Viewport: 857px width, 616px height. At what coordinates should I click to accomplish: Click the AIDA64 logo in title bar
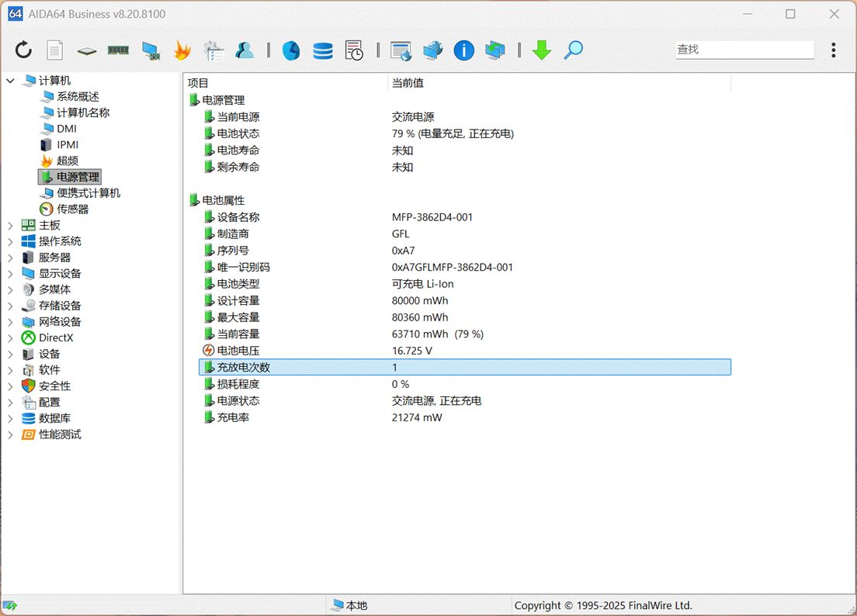16,14
